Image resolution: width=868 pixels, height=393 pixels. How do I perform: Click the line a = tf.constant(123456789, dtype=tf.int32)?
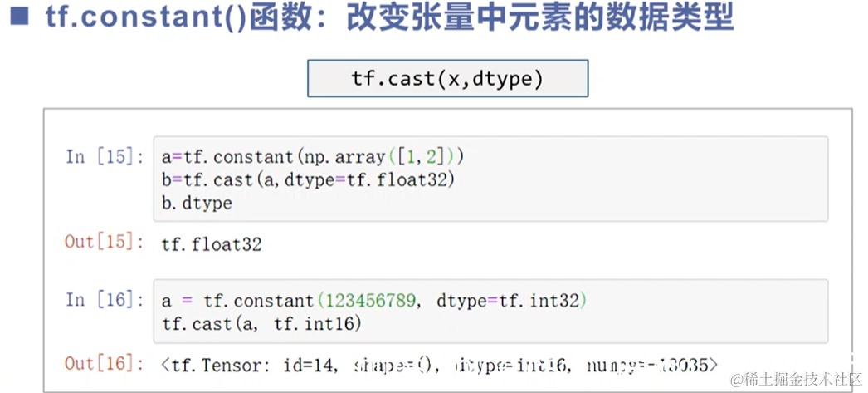[x=373, y=301]
